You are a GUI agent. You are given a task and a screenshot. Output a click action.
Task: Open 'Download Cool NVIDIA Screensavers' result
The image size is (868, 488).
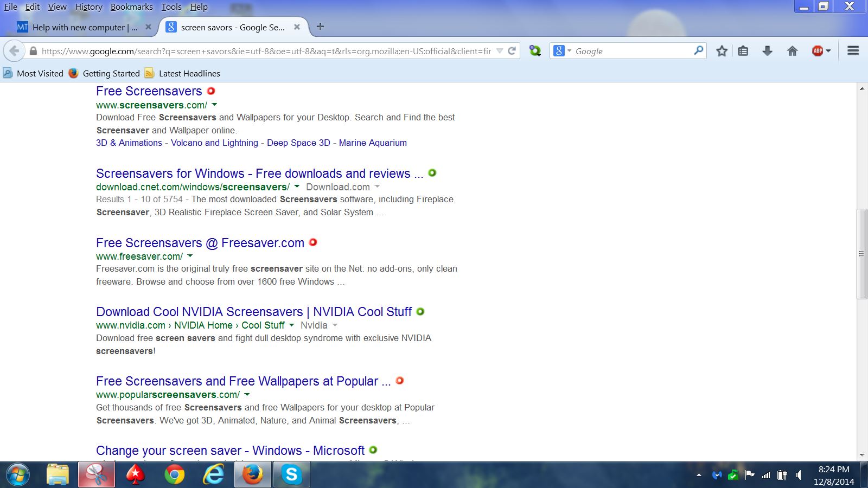click(254, 312)
